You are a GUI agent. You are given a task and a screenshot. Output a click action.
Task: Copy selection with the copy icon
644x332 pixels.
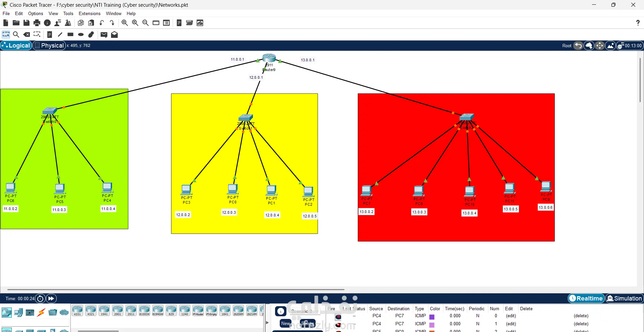81,23
